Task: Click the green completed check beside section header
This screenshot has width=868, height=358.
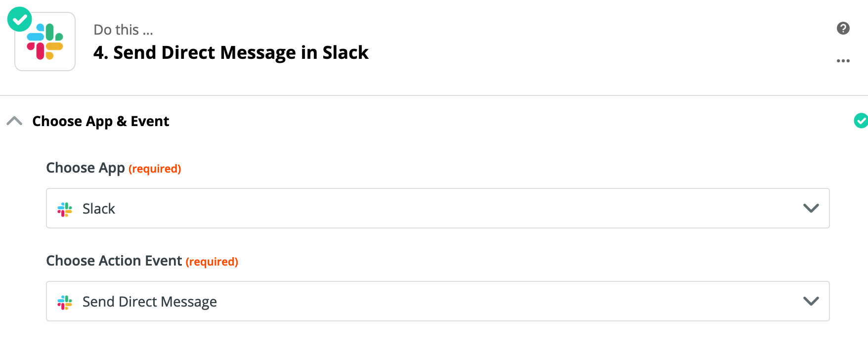Action: click(x=861, y=120)
